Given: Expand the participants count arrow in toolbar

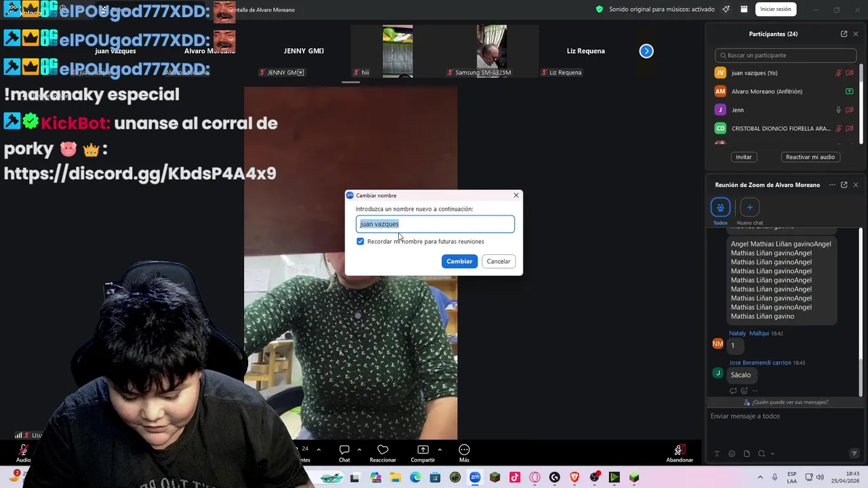Looking at the screenshot, I should click(318, 449).
